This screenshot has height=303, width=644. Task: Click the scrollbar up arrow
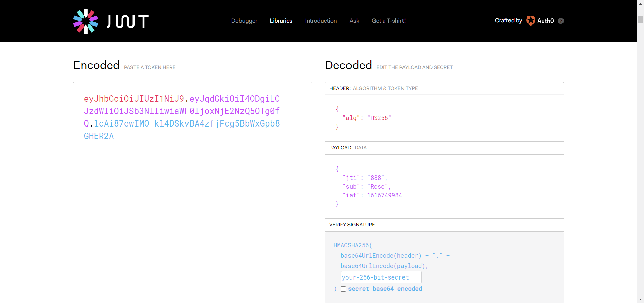pyautogui.click(x=640, y=3)
